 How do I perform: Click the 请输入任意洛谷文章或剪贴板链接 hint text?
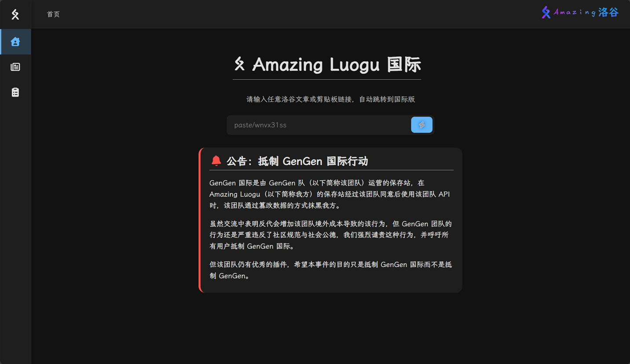click(x=330, y=99)
